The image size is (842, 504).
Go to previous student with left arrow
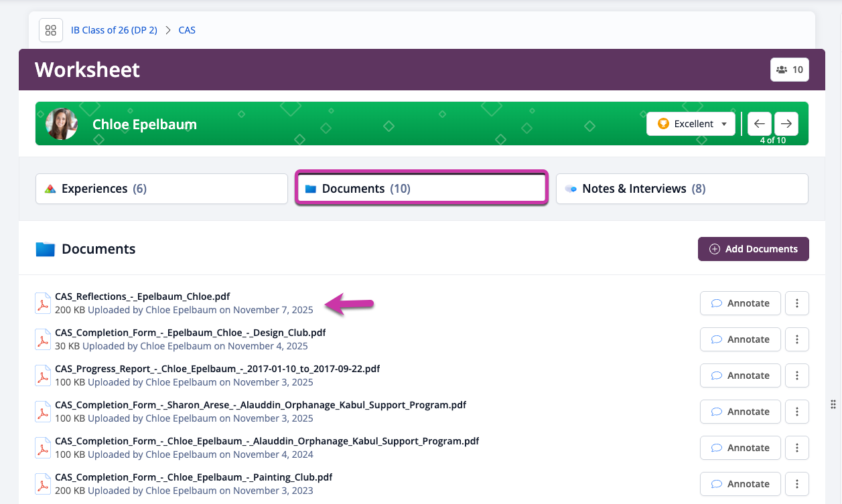point(759,124)
